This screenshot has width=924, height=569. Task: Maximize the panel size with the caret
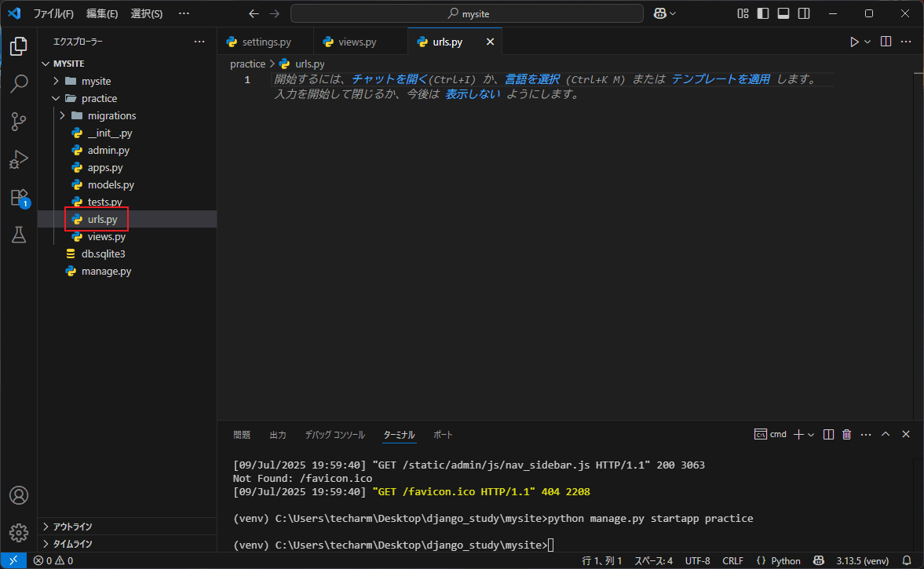pyautogui.click(x=885, y=434)
